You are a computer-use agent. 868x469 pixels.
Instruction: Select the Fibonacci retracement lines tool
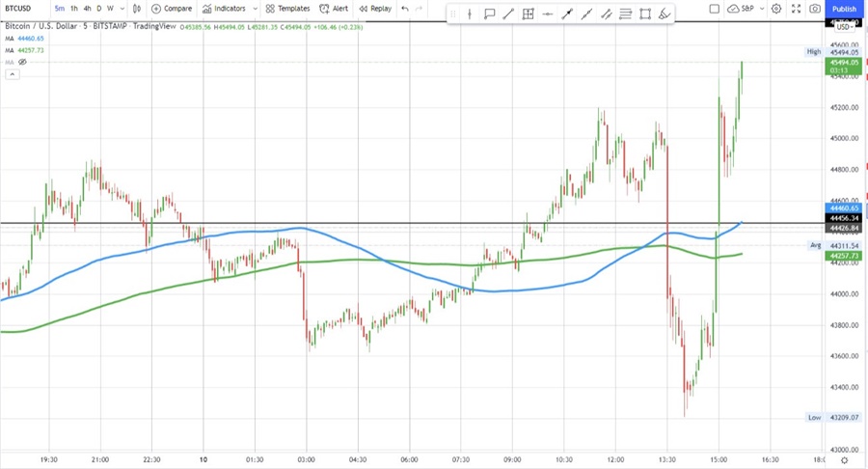[x=626, y=14]
